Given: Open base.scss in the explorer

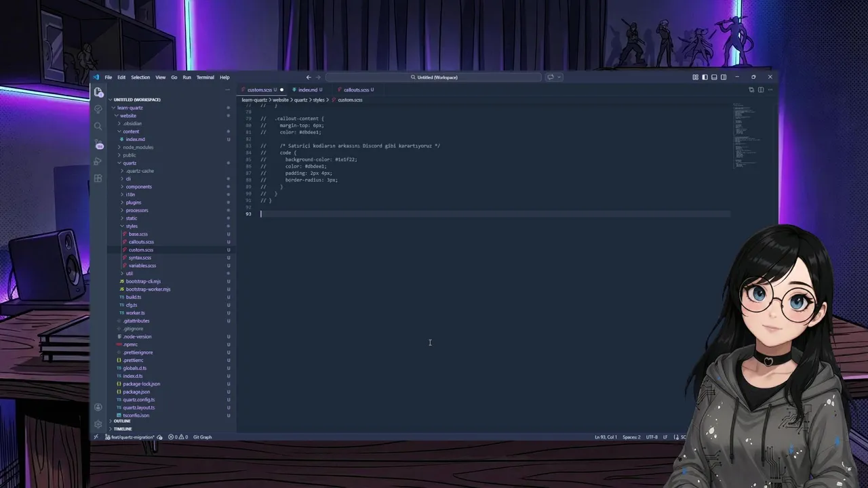Looking at the screenshot, I should pyautogui.click(x=138, y=234).
